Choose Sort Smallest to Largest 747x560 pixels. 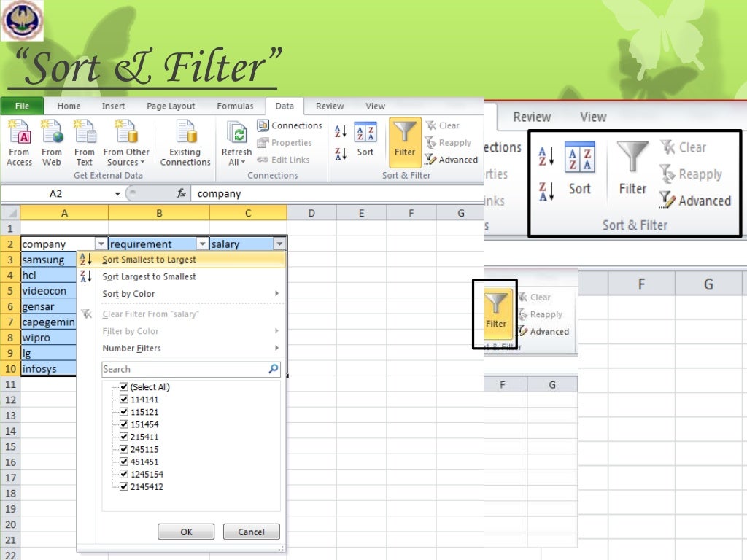coord(182,260)
